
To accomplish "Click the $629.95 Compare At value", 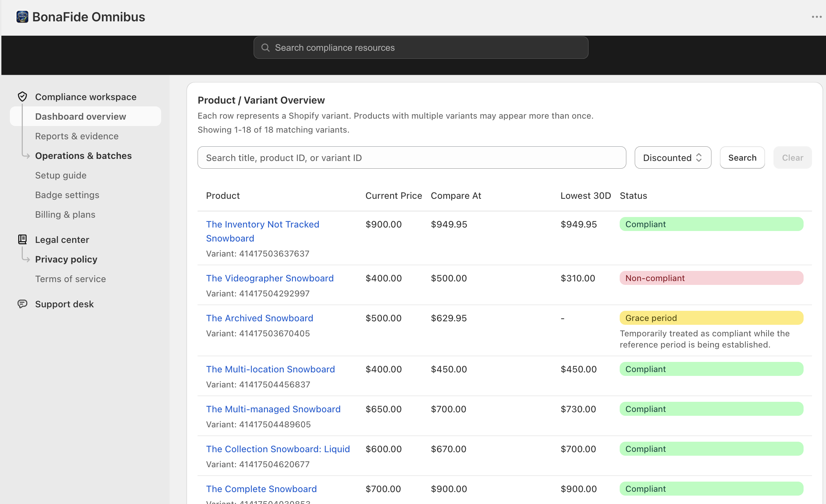I will [x=449, y=318].
